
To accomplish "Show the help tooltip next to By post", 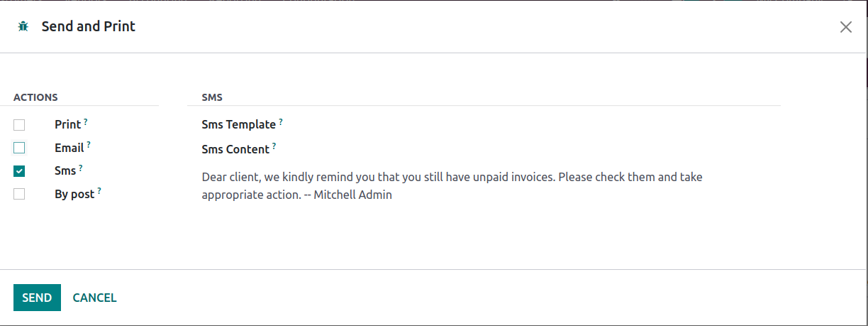I will pyautogui.click(x=99, y=191).
